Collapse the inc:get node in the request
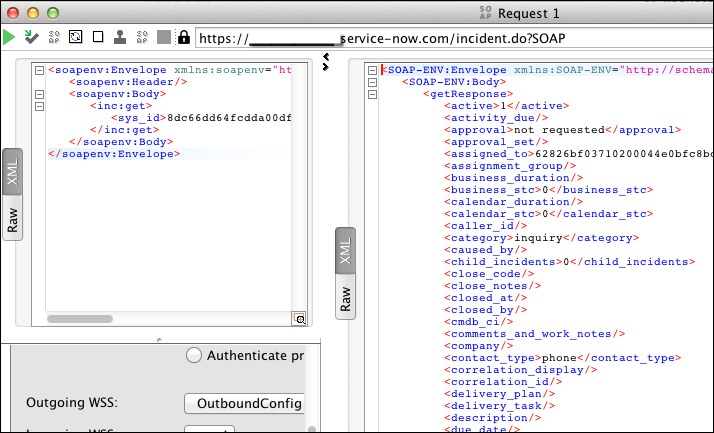This screenshot has height=433, width=714. click(40, 106)
